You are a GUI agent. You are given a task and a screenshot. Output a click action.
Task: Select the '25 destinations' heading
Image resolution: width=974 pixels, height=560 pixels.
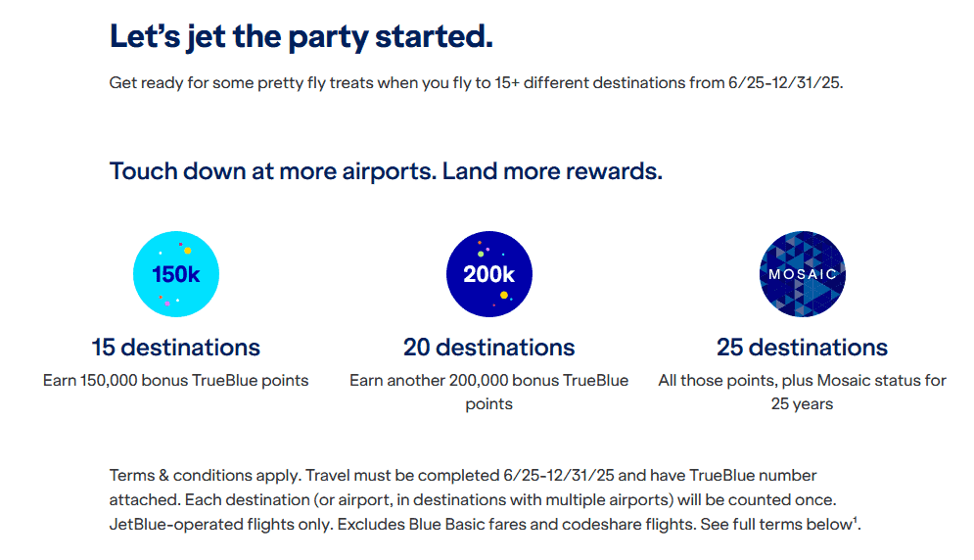(802, 348)
